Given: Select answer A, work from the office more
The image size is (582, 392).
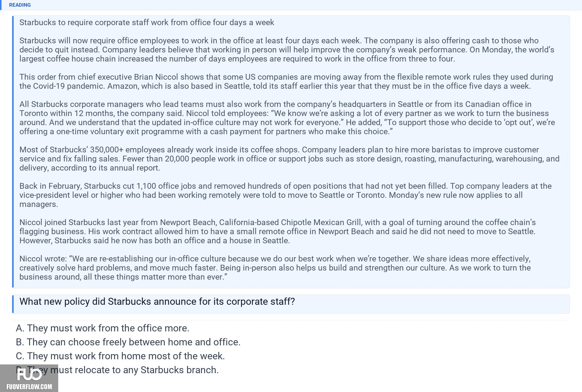Looking at the screenshot, I should tap(102, 328).
